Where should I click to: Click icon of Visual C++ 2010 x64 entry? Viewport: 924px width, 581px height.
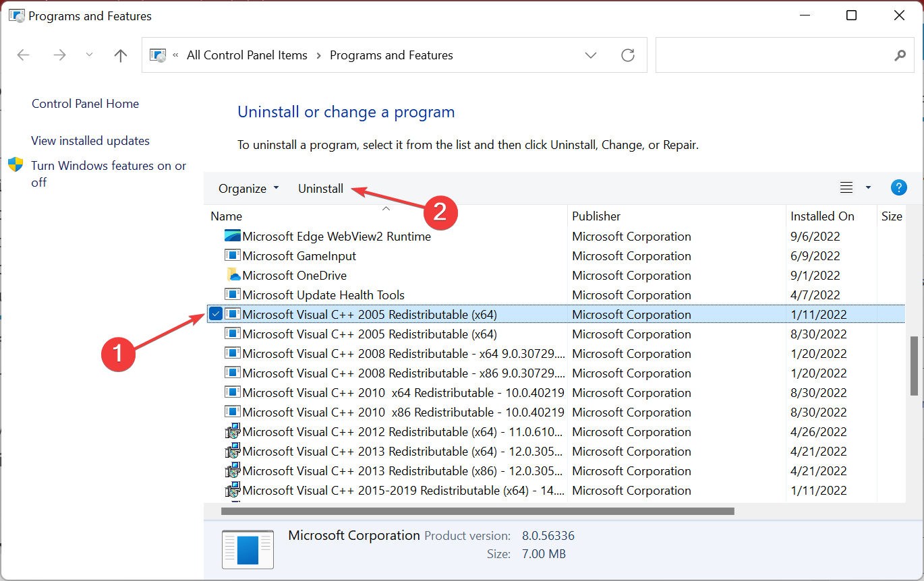[233, 392]
